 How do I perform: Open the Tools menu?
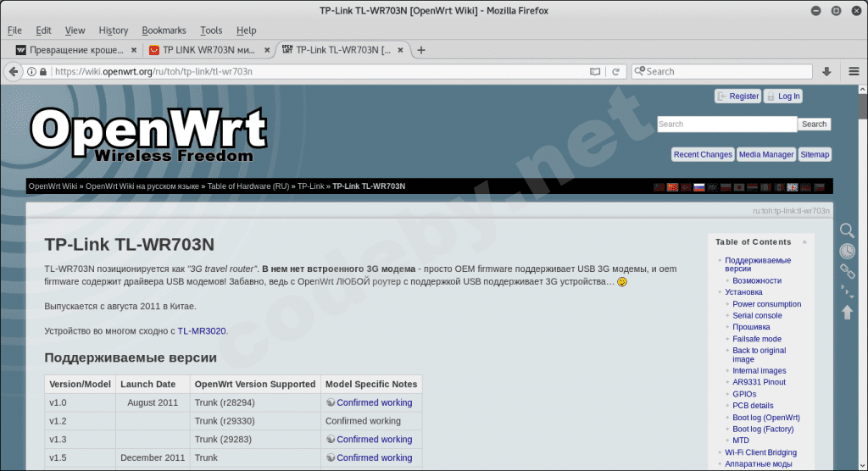pyautogui.click(x=211, y=30)
